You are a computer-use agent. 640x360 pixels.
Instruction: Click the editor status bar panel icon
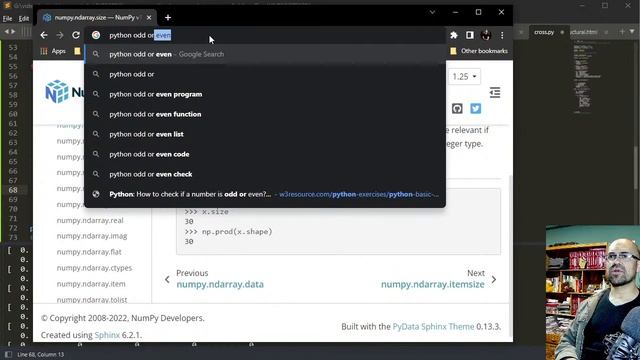point(8,354)
